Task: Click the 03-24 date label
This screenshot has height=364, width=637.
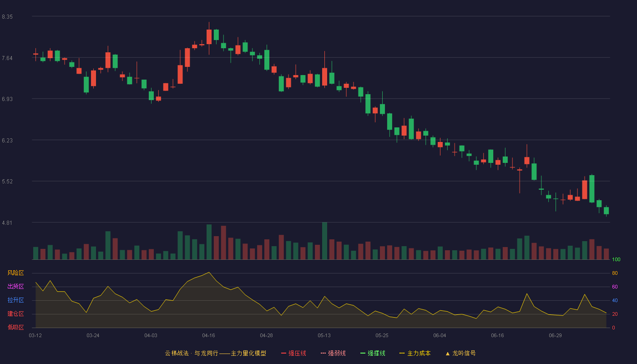Action: tap(93, 335)
